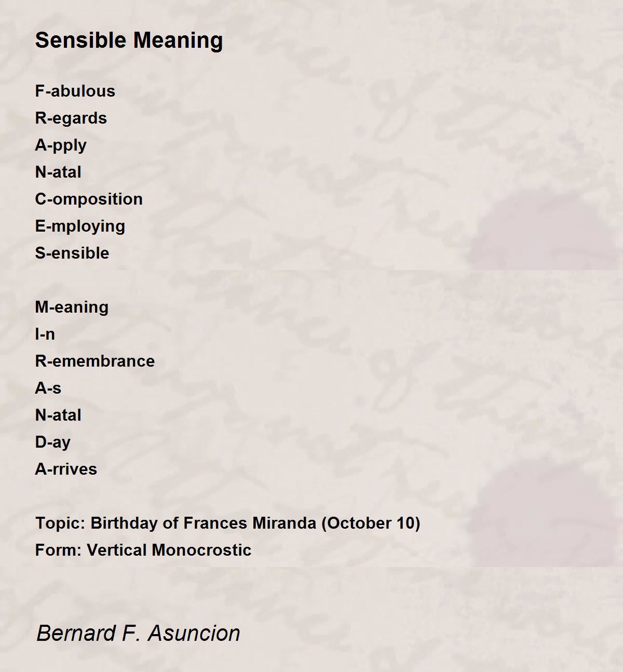
Task: Click the poem title Sensible Meaning
Action: [x=129, y=41]
